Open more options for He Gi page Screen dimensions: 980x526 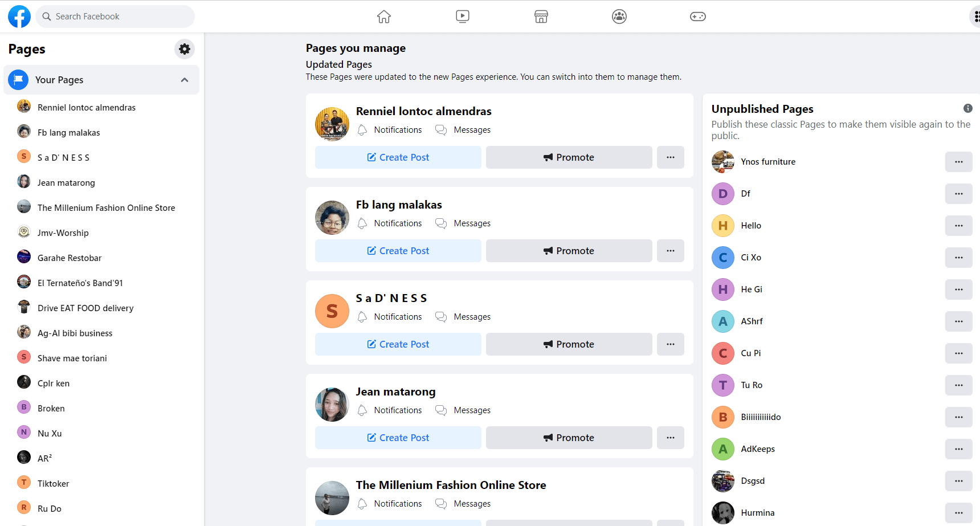(x=959, y=289)
